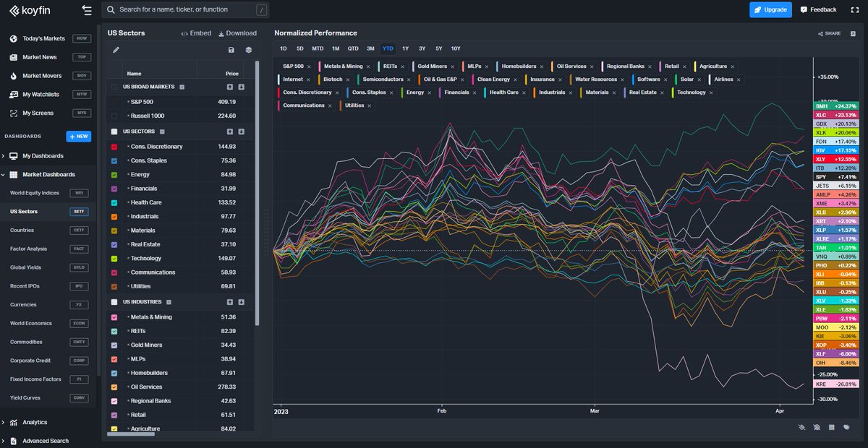Click the fullscreen icon at top right
868x448 pixels.
click(856, 9)
